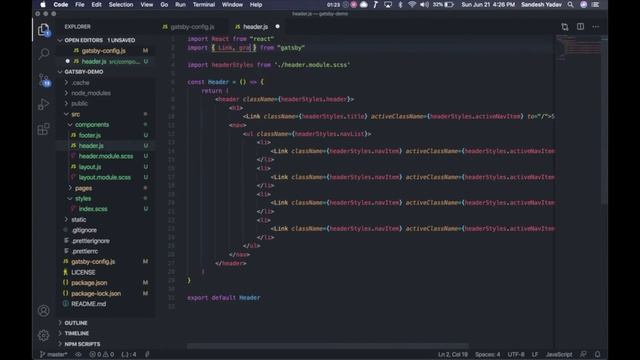Click the battery indicator in menu bar

[x=444, y=4]
